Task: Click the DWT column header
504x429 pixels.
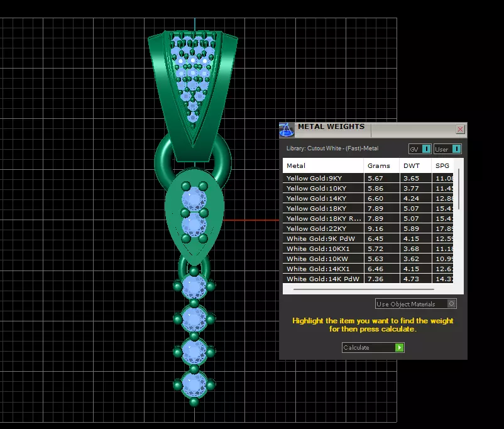Action: pyautogui.click(x=415, y=165)
